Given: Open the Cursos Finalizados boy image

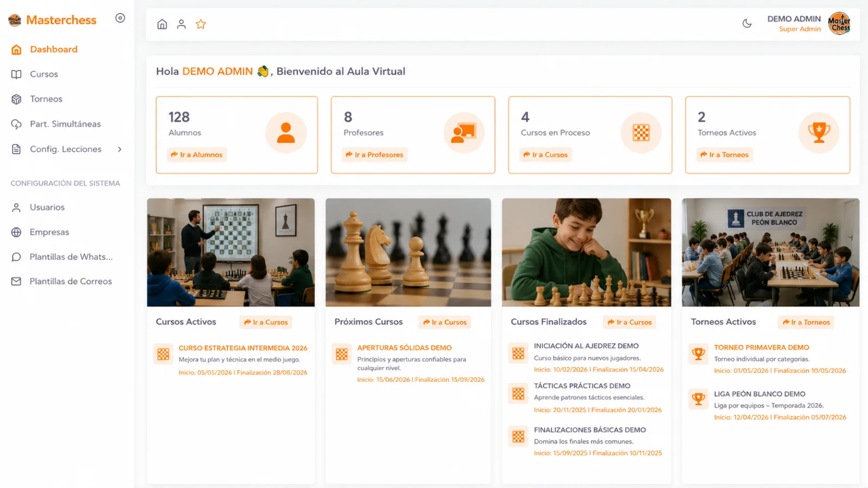Looking at the screenshot, I should coord(586,252).
